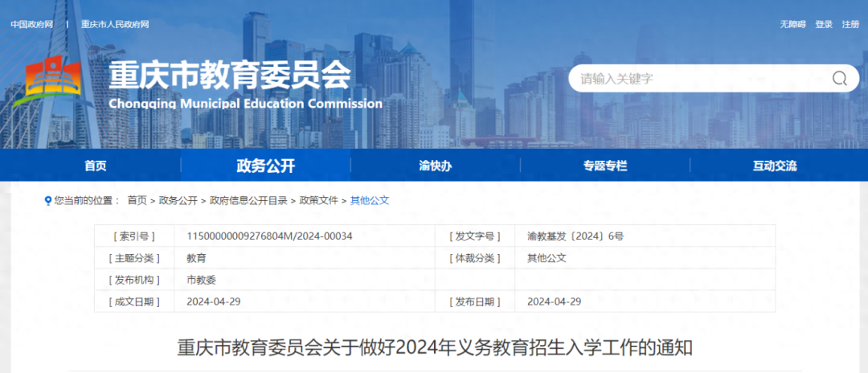Screen dimensions: 868x373
Task: Open the 互动交流 navigation tab
Action: tap(775, 166)
